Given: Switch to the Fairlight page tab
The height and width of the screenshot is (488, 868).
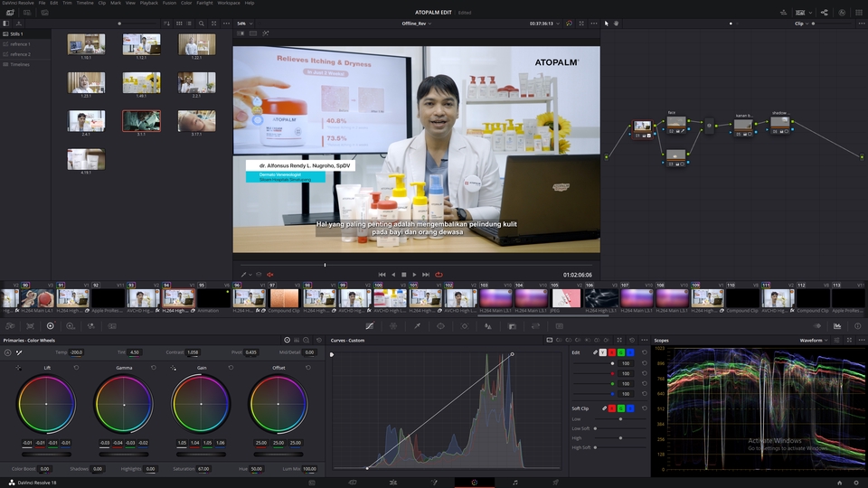Looking at the screenshot, I should point(514,483).
